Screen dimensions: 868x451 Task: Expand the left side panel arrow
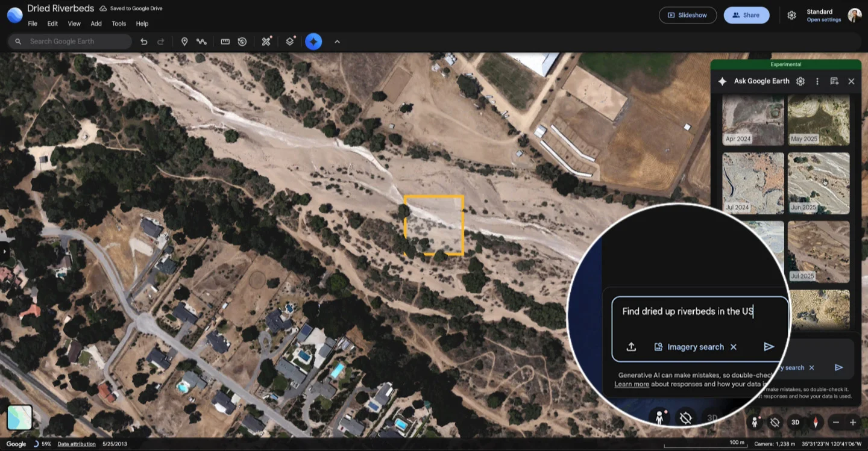pyautogui.click(x=5, y=253)
